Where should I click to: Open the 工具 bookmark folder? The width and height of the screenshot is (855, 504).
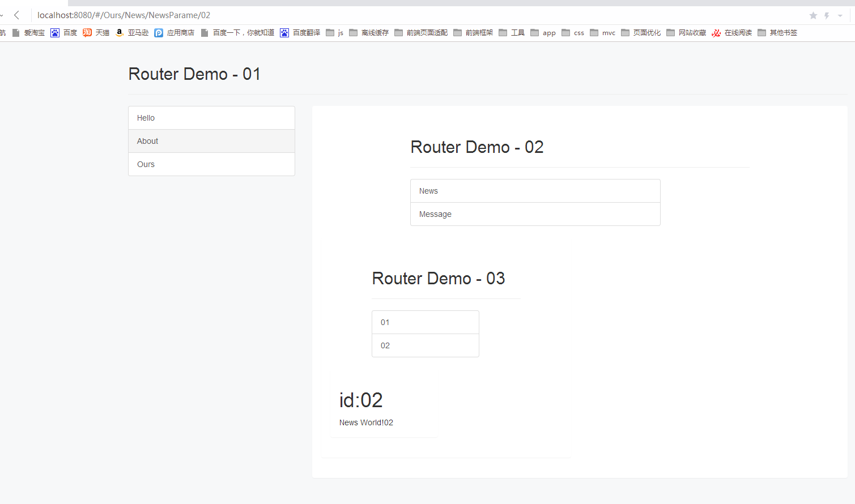tap(512, 33)
